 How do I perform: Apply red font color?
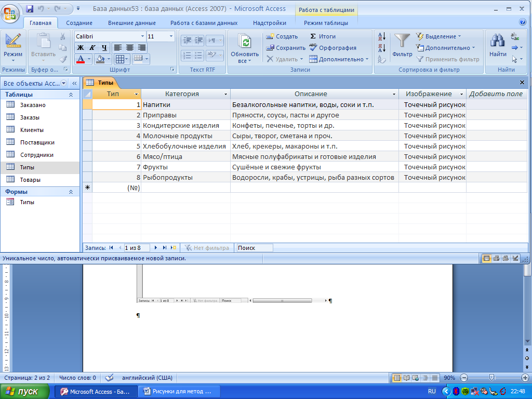(81, 59)
